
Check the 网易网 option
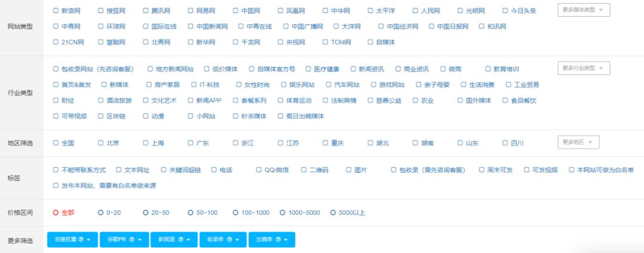point(190,11)
